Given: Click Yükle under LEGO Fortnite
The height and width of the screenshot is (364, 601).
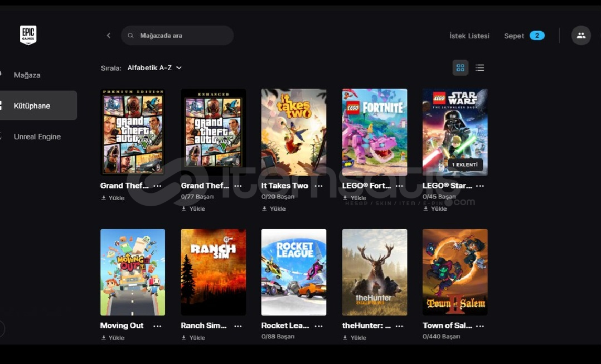Looking at the screenshot, I should (x=355, y=198).
